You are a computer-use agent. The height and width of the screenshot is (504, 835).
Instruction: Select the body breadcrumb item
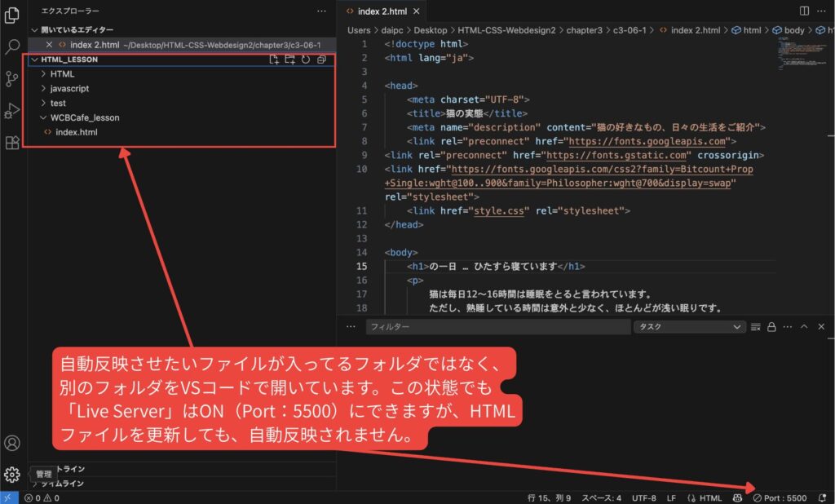pos(788,30)
